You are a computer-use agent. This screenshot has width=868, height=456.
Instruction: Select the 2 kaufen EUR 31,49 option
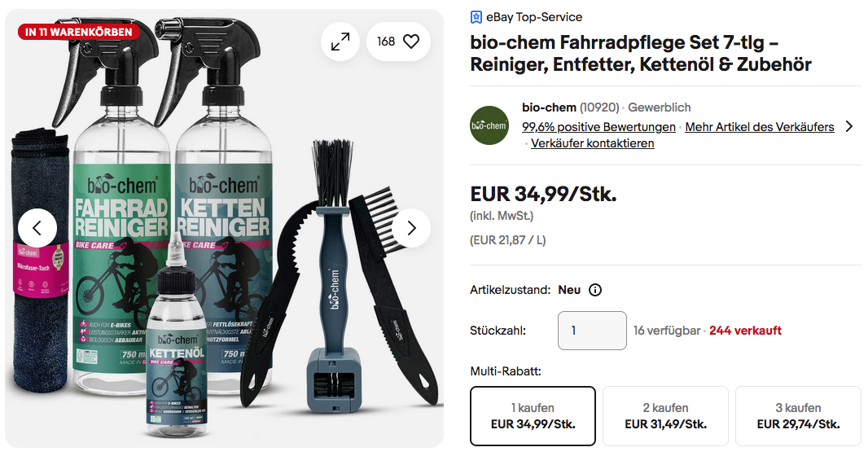coord(665,416)
